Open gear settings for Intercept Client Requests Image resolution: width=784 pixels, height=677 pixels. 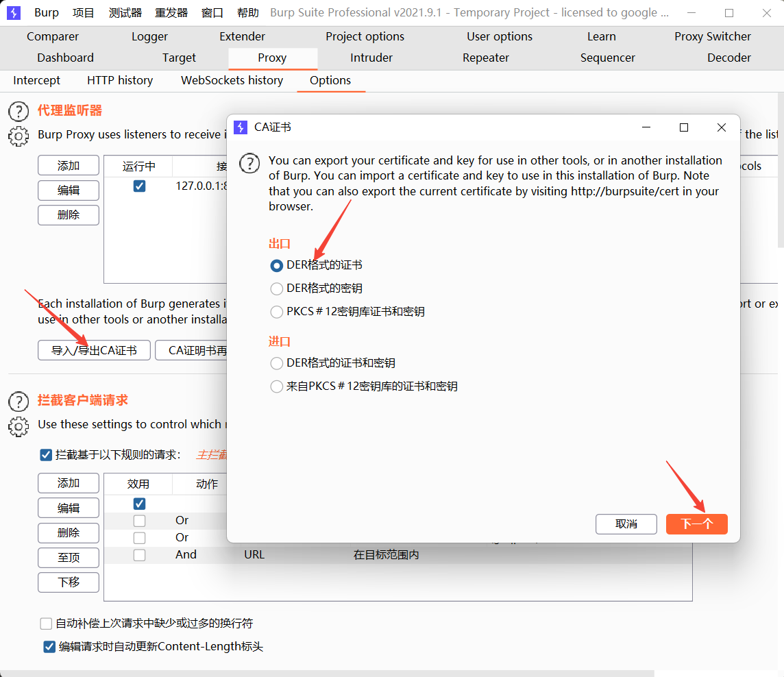19,426
